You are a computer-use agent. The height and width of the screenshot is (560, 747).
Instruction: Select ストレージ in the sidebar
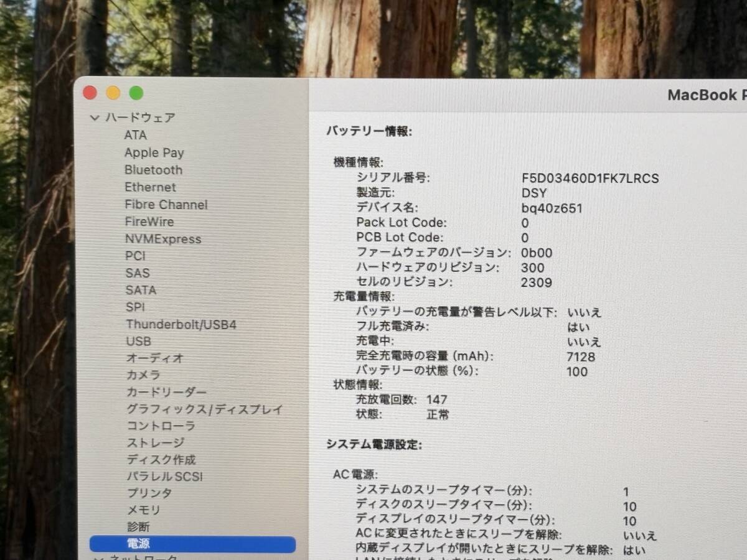click(x=155, y=443)
